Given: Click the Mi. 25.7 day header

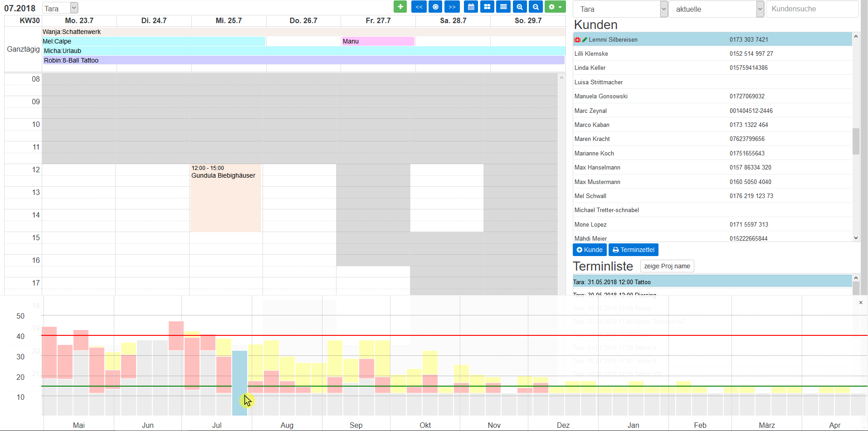Looking at the screenshot, I should 229,21.
